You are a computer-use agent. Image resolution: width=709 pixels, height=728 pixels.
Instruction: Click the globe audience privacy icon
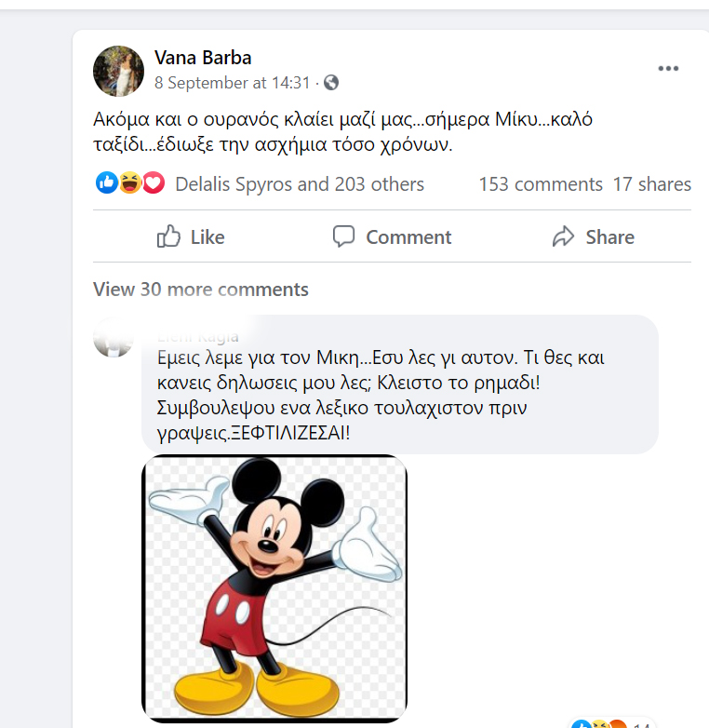click(330, 83)
